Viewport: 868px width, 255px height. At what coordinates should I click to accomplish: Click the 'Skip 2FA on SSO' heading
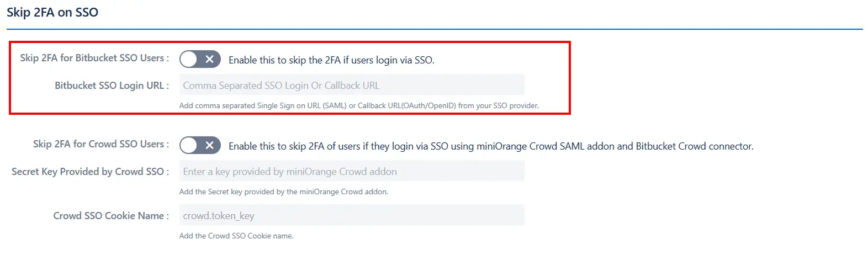pos(52,12)
